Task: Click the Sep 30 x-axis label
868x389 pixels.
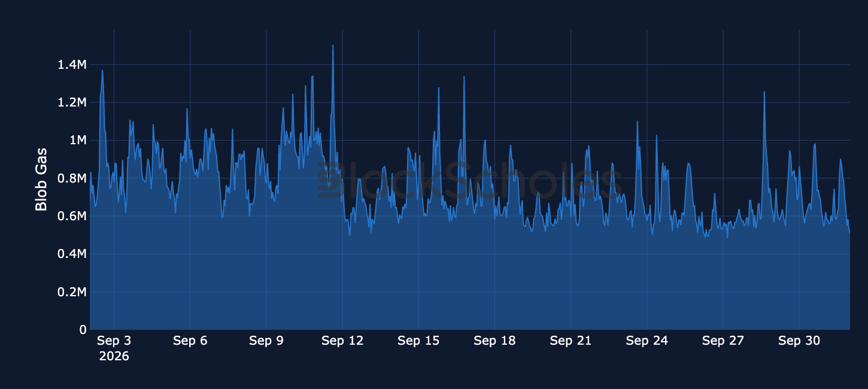Action: 799,341
